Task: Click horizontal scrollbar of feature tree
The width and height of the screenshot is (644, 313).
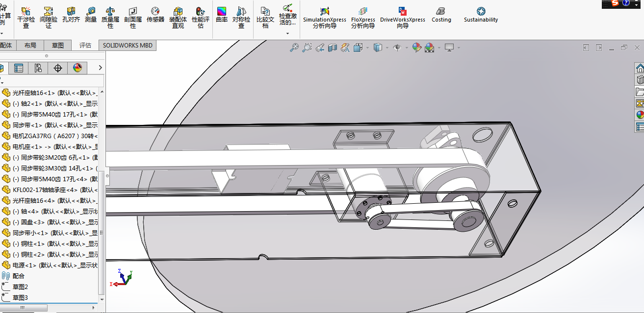Action: point(24,308)
